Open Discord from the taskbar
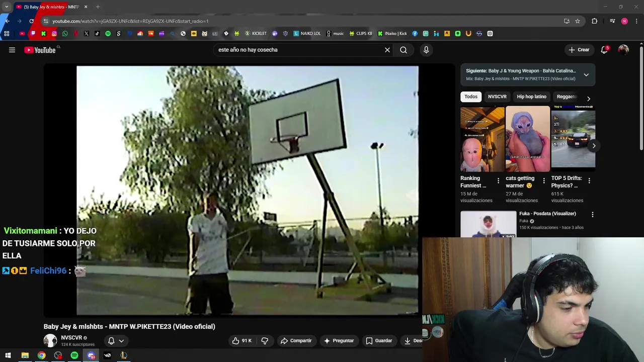 [x=91, y=355]
